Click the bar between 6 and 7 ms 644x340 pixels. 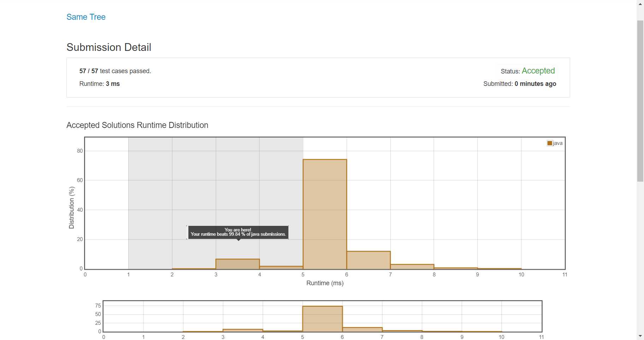(368, 260)
